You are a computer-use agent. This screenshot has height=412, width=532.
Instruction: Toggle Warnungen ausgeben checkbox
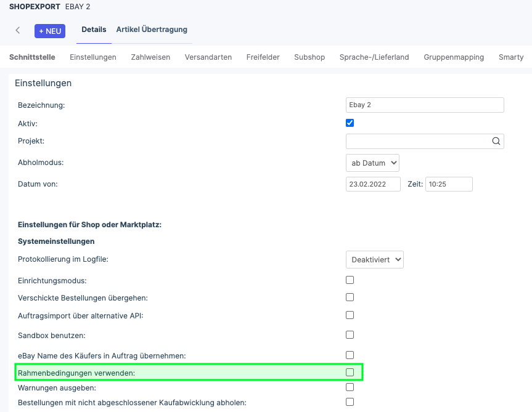(x=350, y=387)
